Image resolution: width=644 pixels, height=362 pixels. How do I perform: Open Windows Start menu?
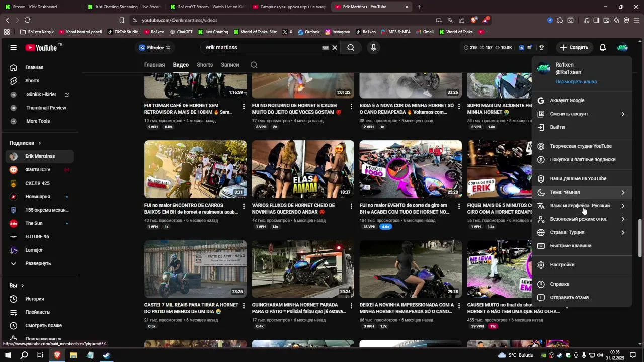8,355
